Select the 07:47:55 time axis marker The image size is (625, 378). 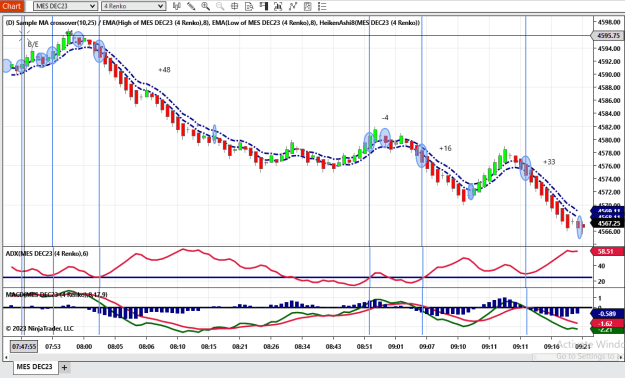(24, 346)
